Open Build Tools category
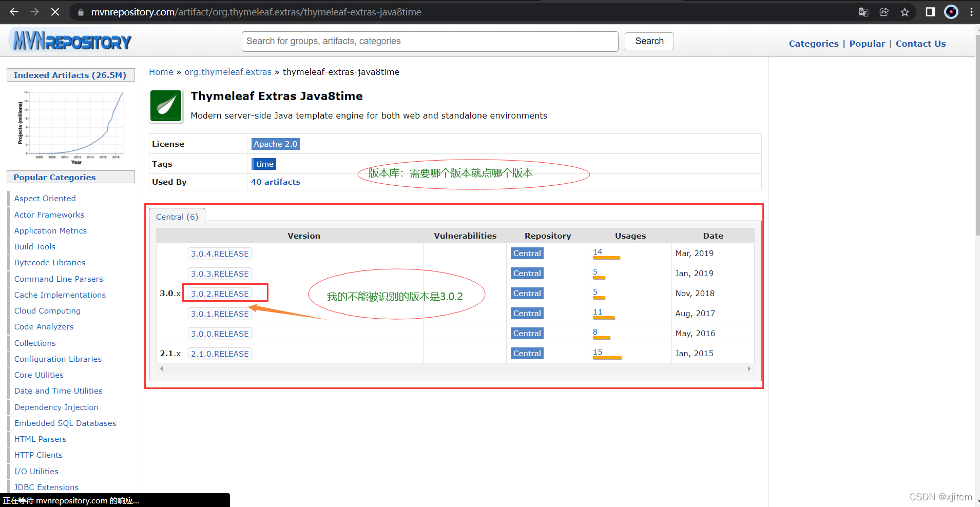This screenshot has height=507, width=980. [34, 246]
